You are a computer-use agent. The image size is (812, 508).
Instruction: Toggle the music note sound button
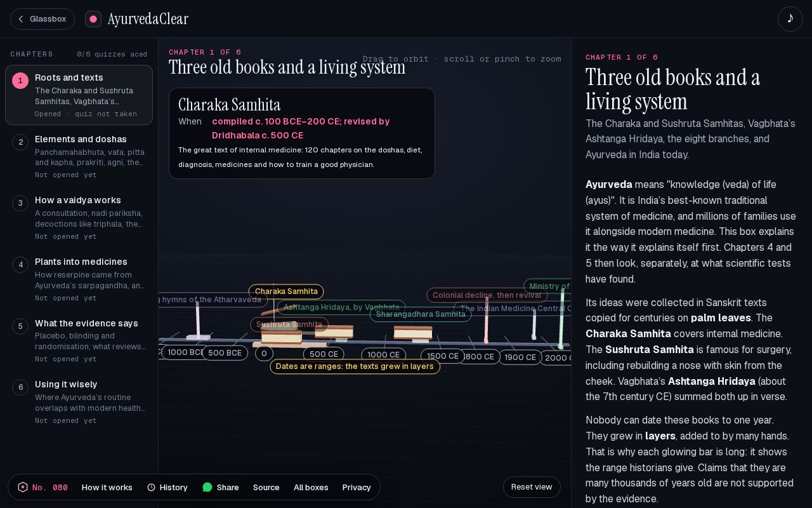[790, 19]
